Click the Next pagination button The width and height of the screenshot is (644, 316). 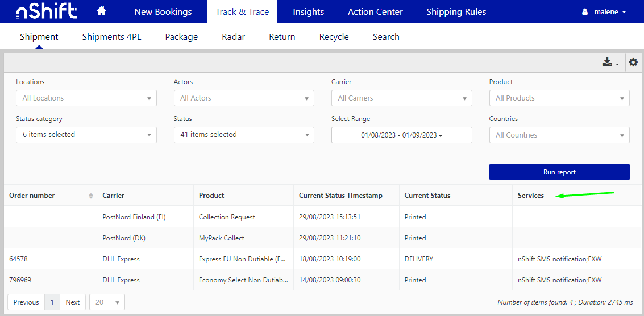point(73,302)
